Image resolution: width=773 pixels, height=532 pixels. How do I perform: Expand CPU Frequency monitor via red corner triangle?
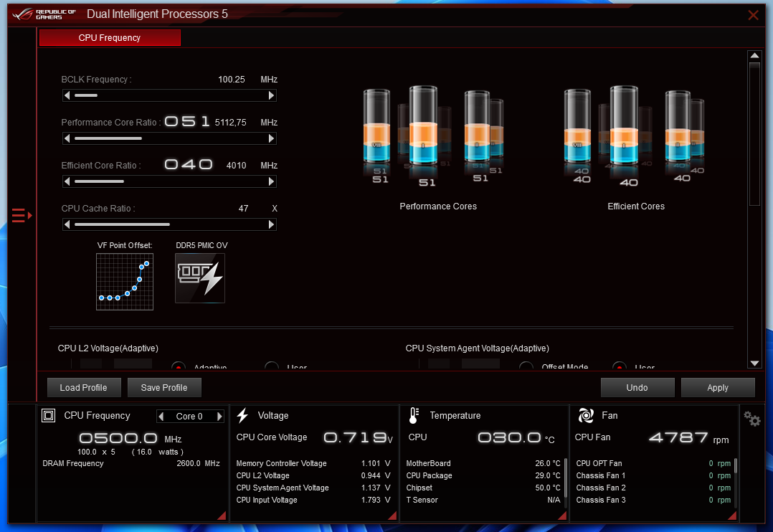(x=222, y=516)
